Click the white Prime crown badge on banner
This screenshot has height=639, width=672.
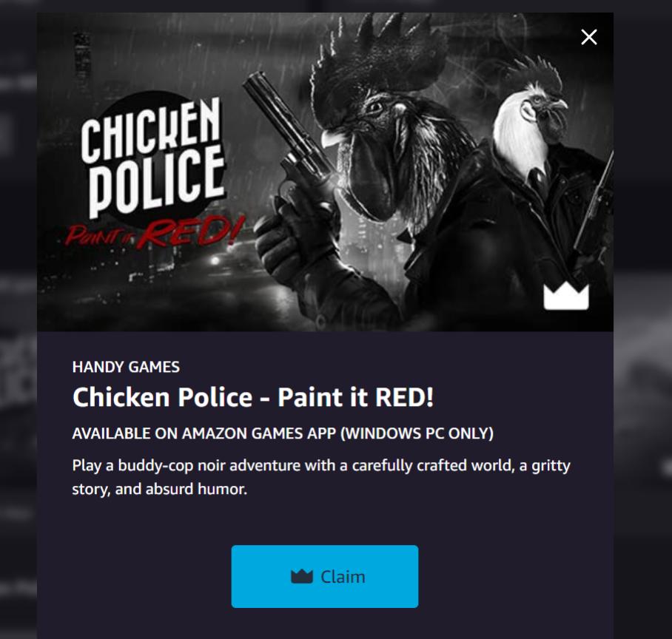coord(566,296)
